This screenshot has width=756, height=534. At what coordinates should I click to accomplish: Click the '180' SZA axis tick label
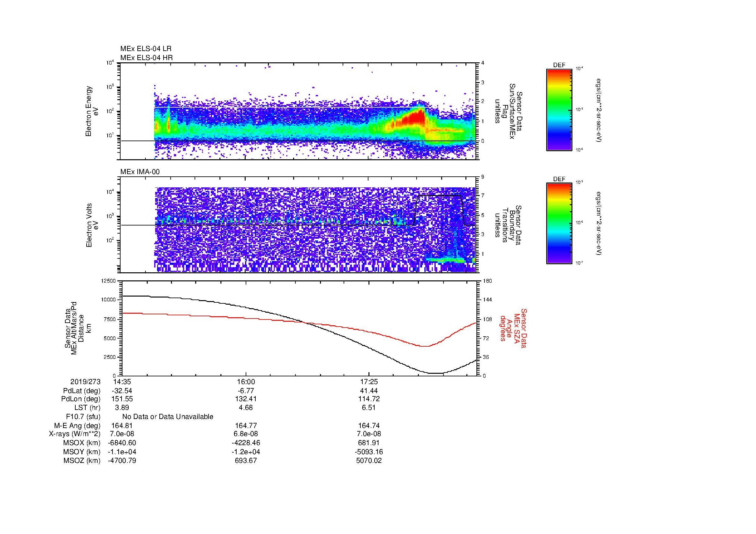(x=487, y=281)
